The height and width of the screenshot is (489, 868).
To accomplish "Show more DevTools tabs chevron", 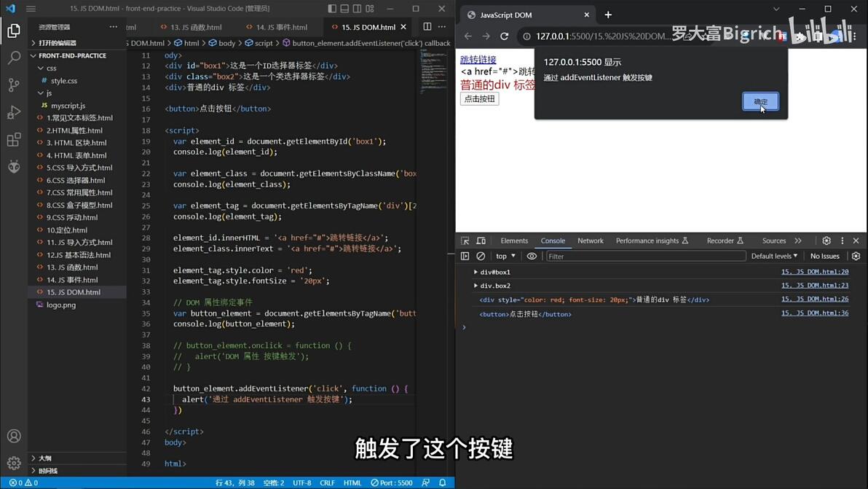I will (x=797, y=241).
